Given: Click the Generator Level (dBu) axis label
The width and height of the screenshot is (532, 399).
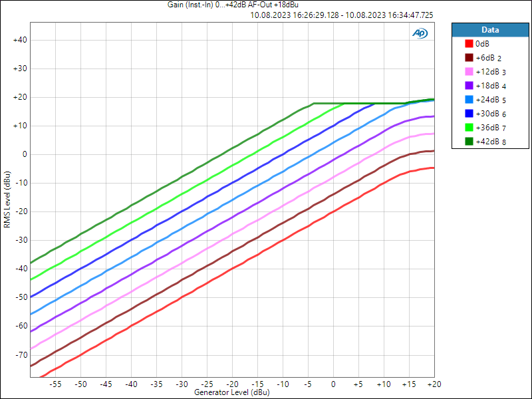Looking at the screenshot, I should (232, 393).
